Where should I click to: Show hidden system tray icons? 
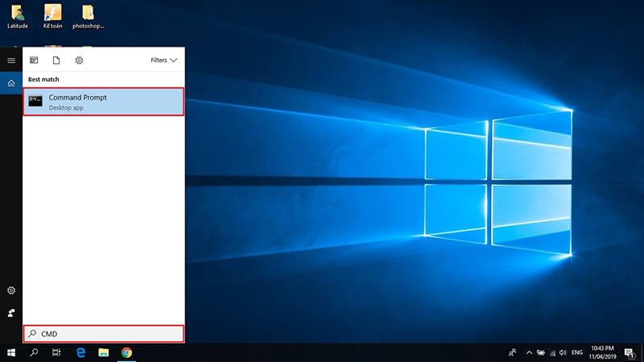529,352
